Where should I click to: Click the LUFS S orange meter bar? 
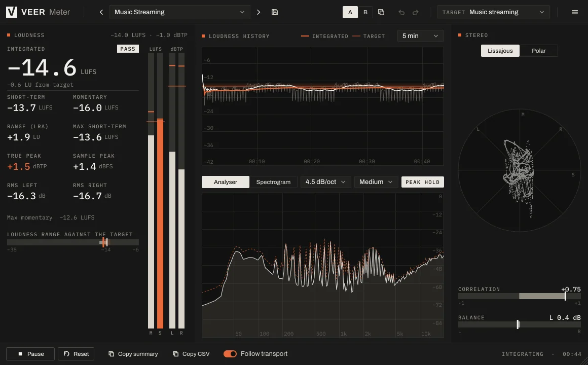pyautogui.click(x=160, y=191)
